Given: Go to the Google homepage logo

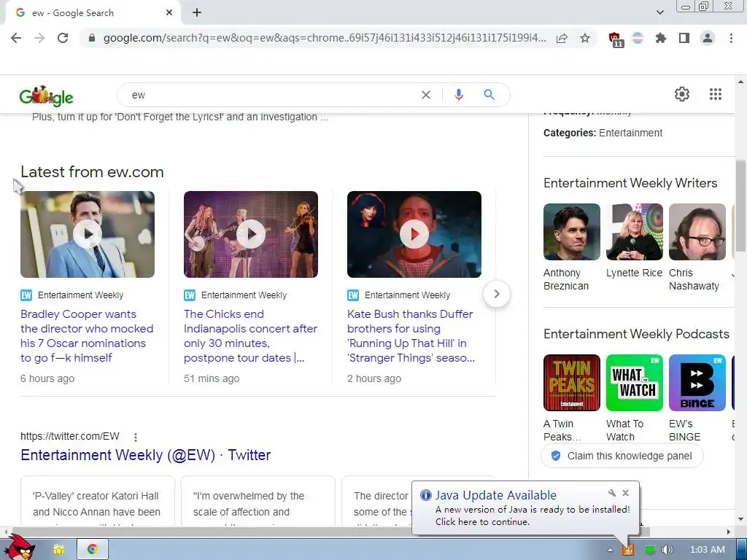Looking at the screenshot, I should [46, 96].
